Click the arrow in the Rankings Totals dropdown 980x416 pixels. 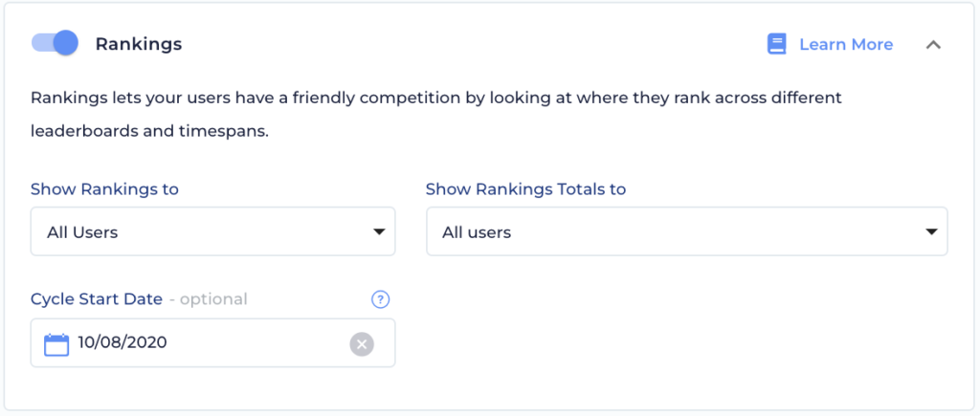(931, 231)
